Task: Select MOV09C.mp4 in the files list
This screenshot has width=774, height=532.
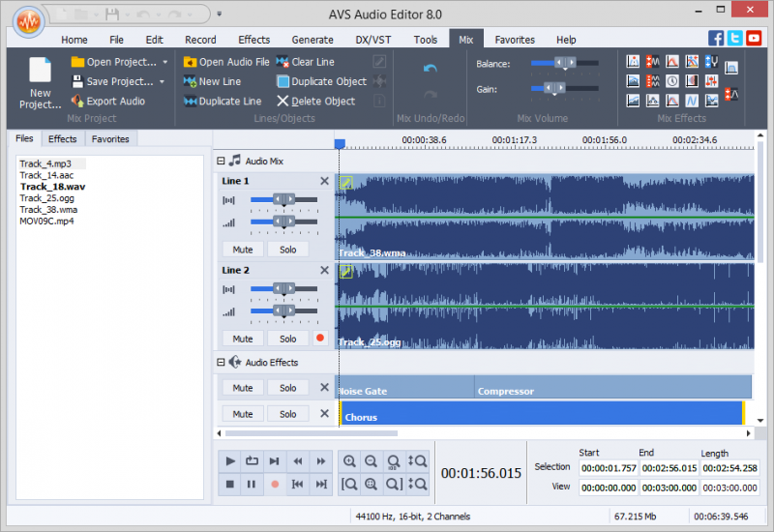Action: pyautogui.click(x=46, y=222)
